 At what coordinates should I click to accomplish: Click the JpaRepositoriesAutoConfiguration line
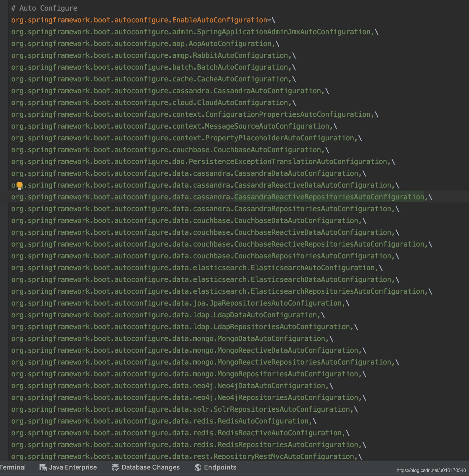pyautogui.click(x=181, y=303)
